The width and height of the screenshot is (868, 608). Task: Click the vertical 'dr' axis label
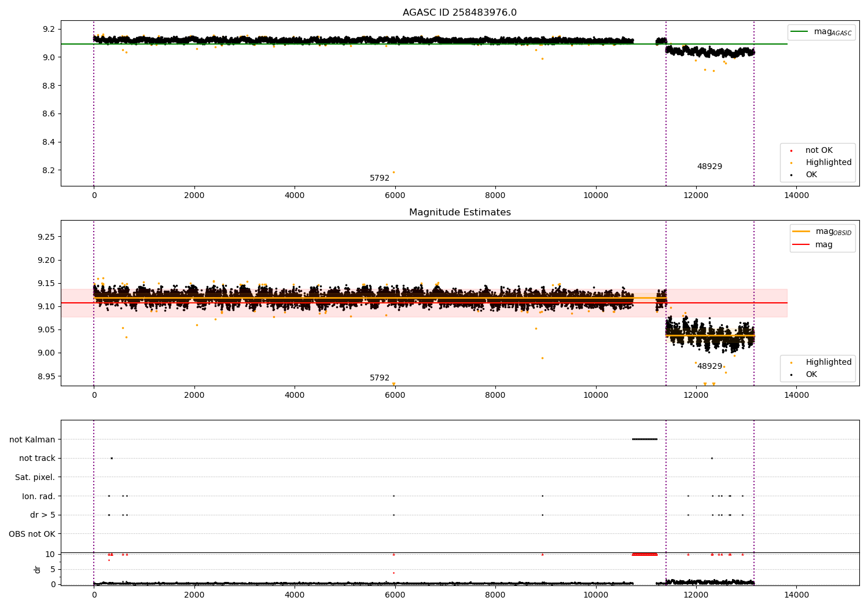pyautogui.click(x=38, y=570)
